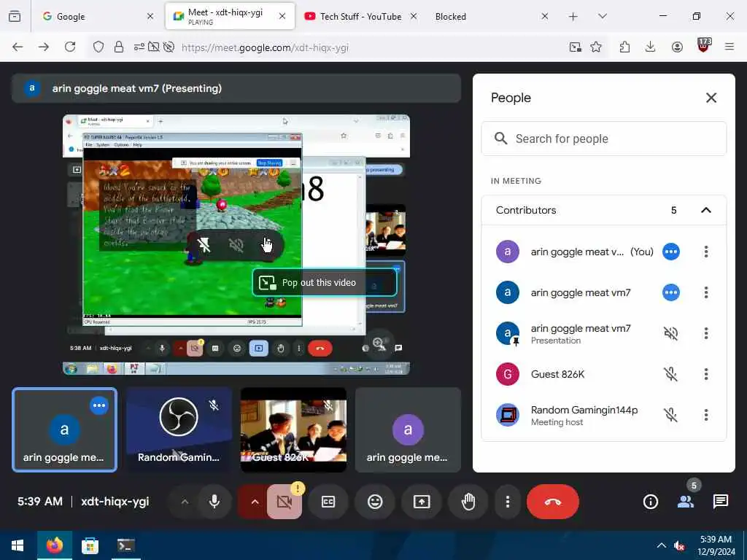The height and width of the screenshot is (560, 747).
Task: Select the Random Gamin... OBS tile
Action: point(179,429)
